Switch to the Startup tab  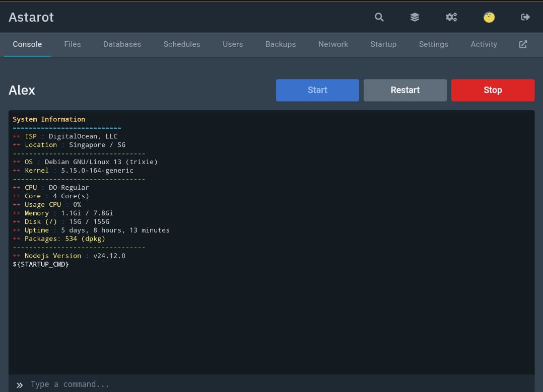coord(383,44)
